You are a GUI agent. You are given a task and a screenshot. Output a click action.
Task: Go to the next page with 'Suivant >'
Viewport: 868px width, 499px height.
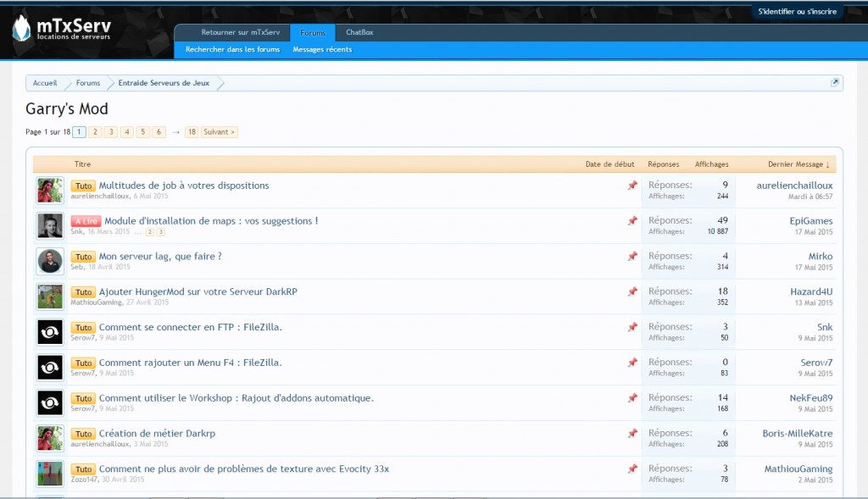pyautogui.click(x=220, y=132)
